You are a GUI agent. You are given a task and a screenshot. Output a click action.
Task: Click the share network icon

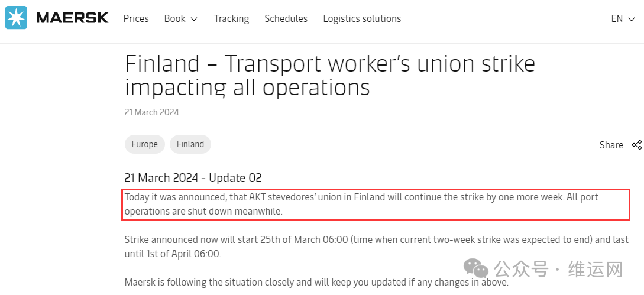(636, 145)
